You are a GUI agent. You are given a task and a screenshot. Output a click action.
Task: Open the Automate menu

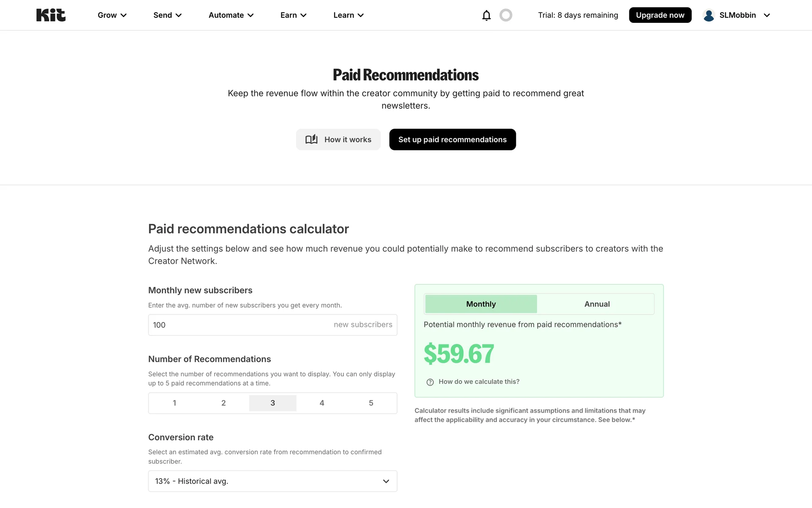click(231, 15)
